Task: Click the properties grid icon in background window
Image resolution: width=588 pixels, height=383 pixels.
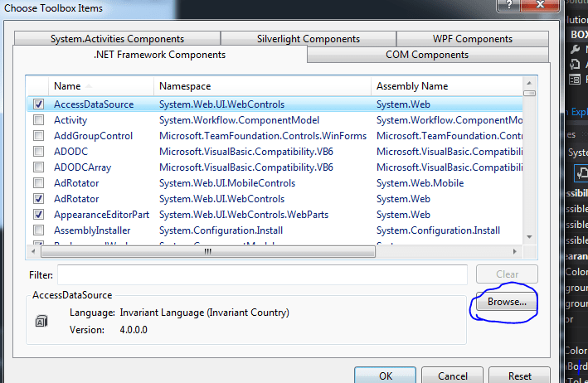Action: [x=575, y=80]
